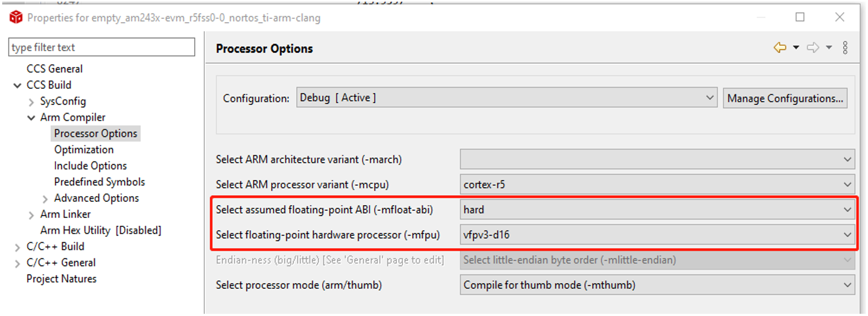Viewport: 868px width, 316px height.
Task: Expand the SysConfig tree node
Action: point(32,101)
